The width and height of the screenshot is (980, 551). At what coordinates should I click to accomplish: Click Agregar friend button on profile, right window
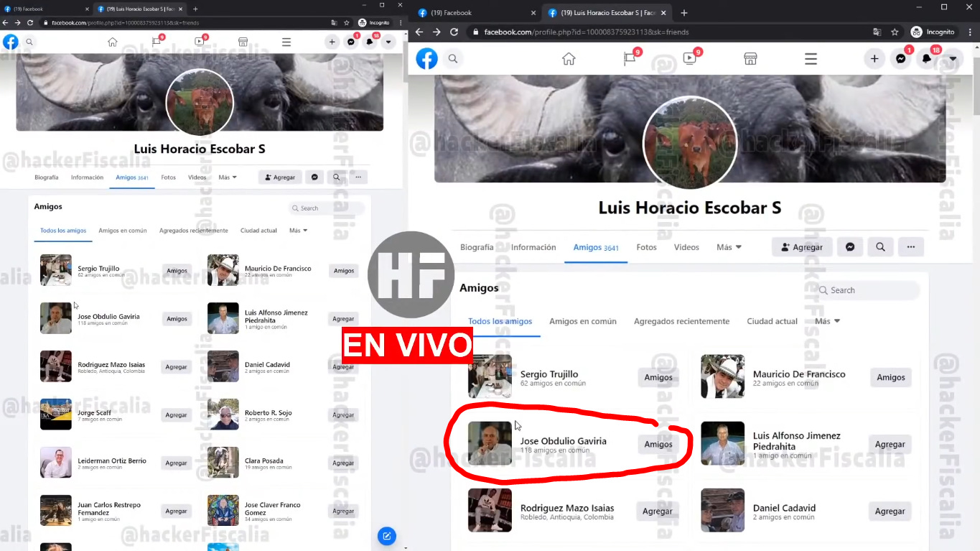click(x=801, y=247)
